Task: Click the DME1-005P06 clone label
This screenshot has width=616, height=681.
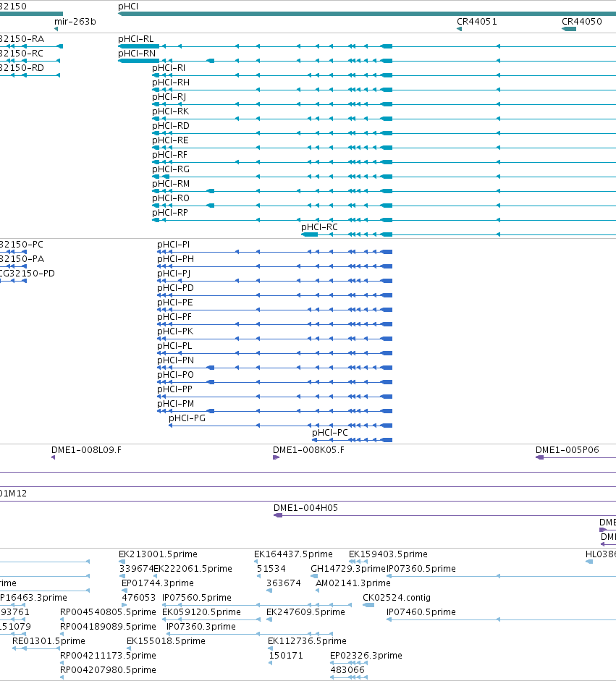Action: [567, 450]
